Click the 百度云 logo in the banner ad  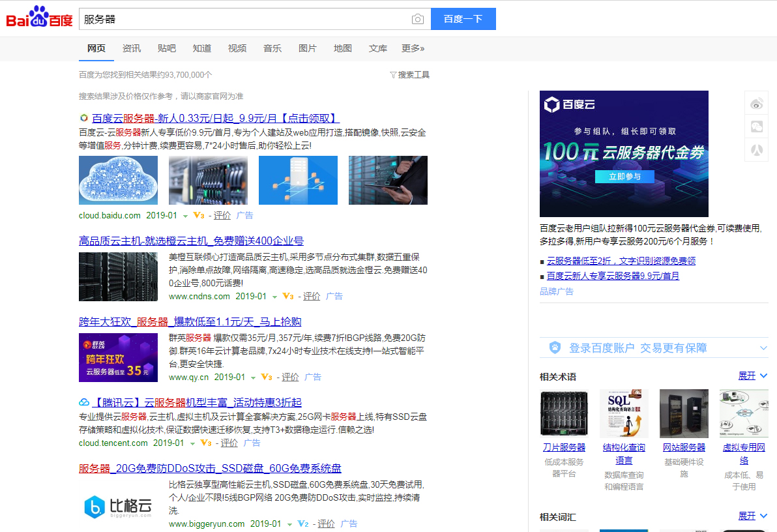[569, 104]
